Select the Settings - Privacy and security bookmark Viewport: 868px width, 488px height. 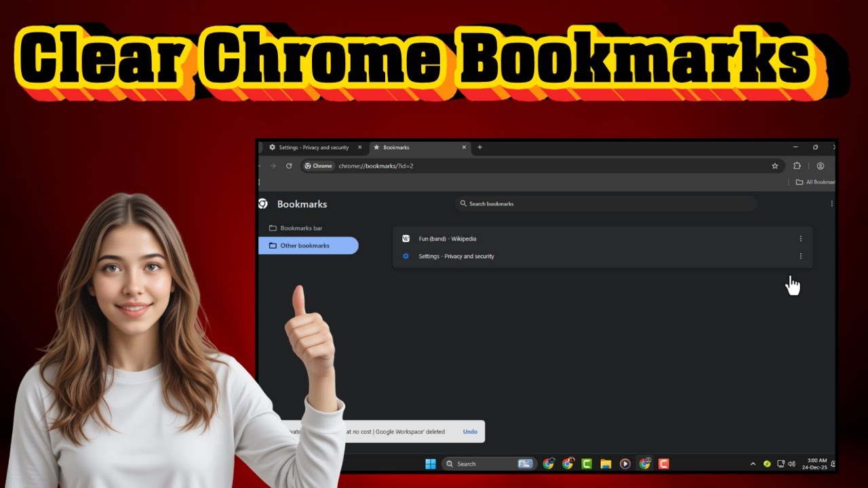[602, 256]
